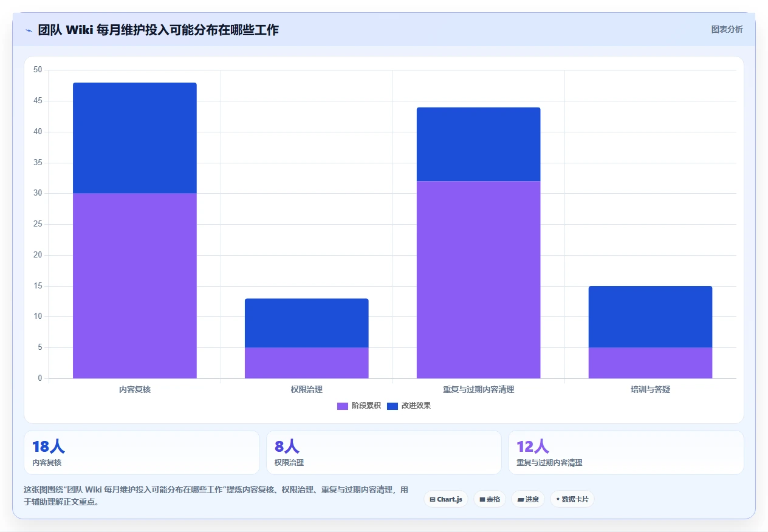Click the purple 阶段累积 legend swatch
Image resolution: width=768 pixels, height=532 pixels.
343,406
